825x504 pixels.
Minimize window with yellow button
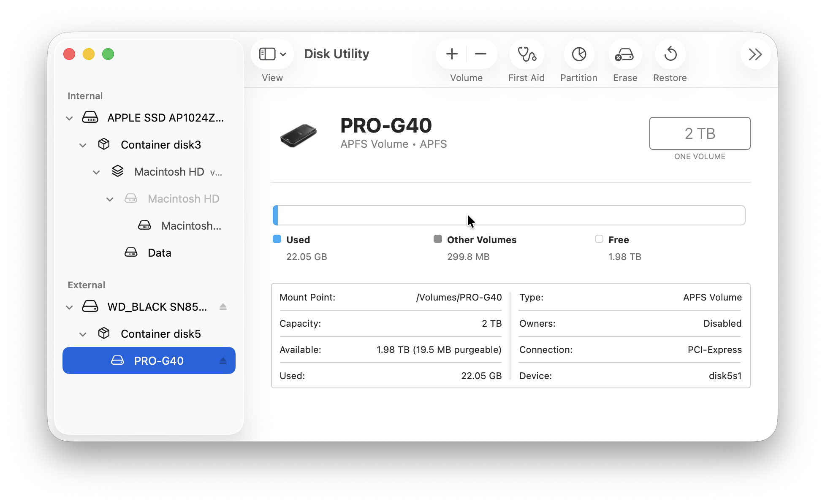(x=89, y=54)
